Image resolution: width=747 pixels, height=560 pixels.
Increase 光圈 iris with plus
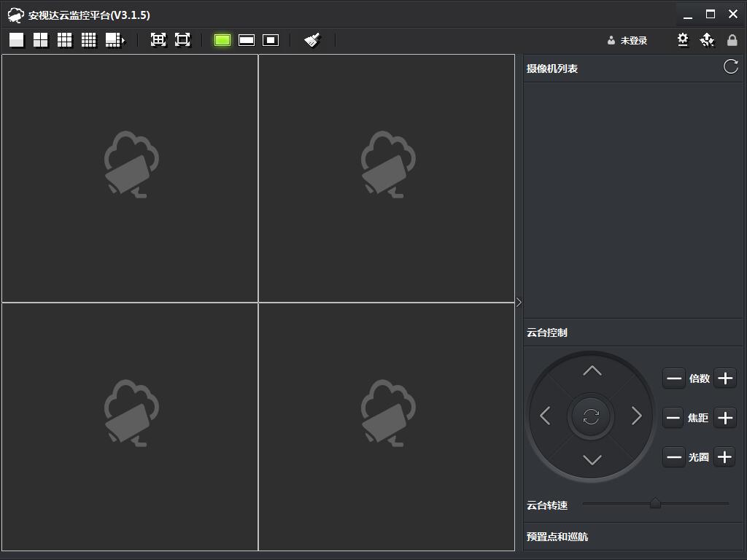click(x=724, y=457)
